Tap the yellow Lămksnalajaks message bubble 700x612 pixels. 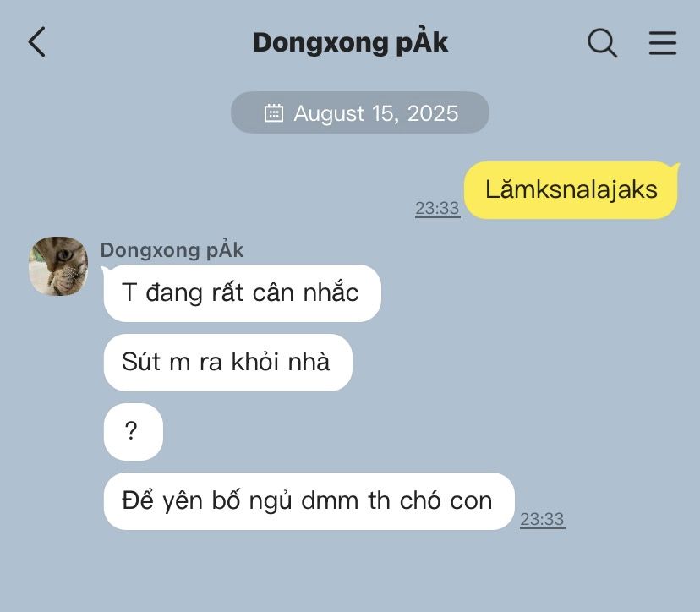pyautogui.click(x=571, y=190)
